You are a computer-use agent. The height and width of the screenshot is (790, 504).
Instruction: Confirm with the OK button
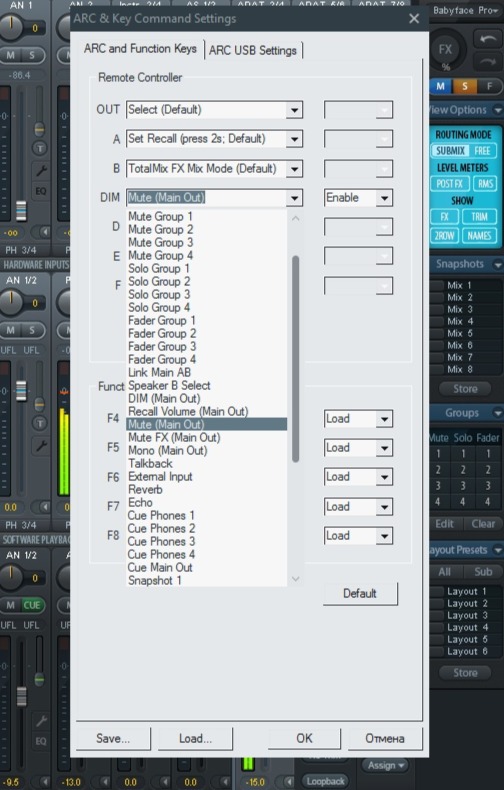(x=304, y=739)
